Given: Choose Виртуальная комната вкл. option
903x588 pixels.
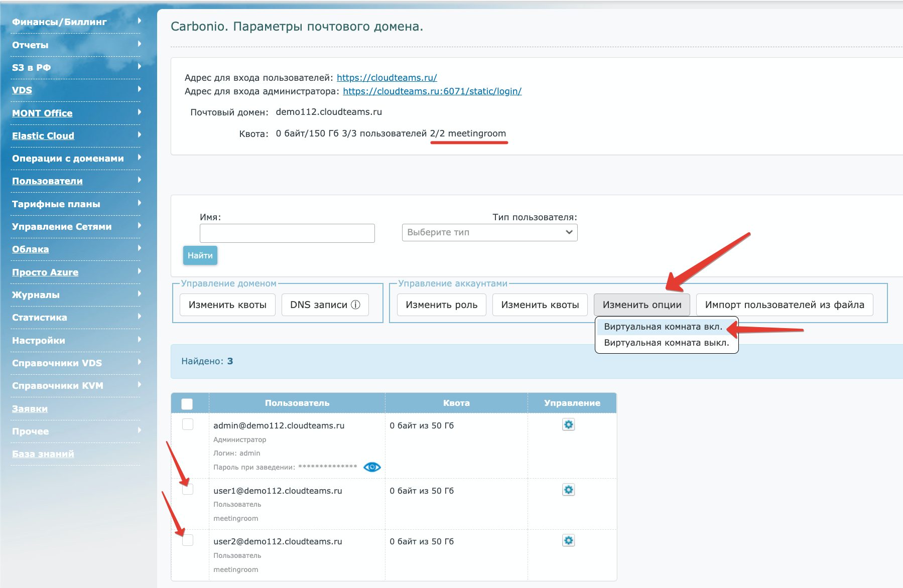Looking at the screenshot, I should pyautogui.click(x=663, y=327).
